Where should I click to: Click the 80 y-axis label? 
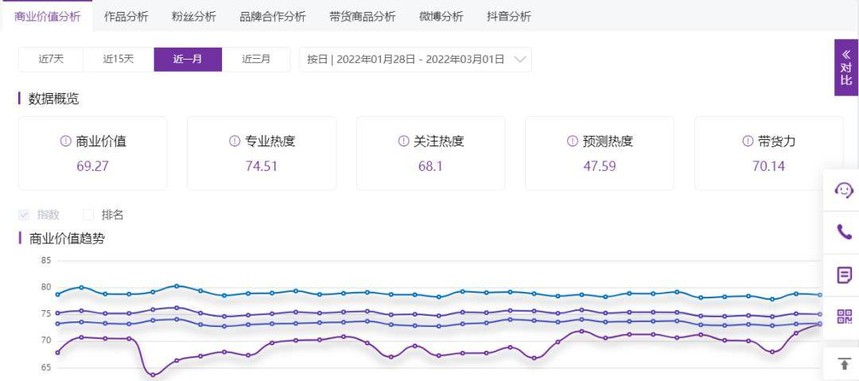coord(45,287)
